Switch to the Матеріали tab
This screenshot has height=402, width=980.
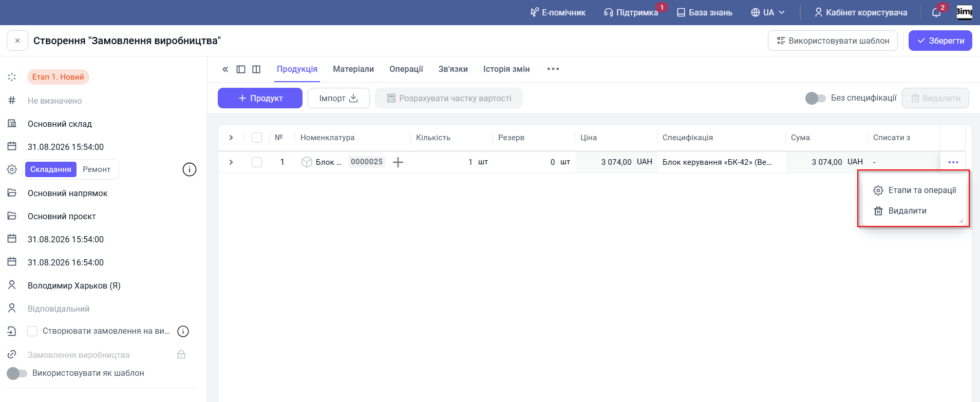[x=353, y=69]
